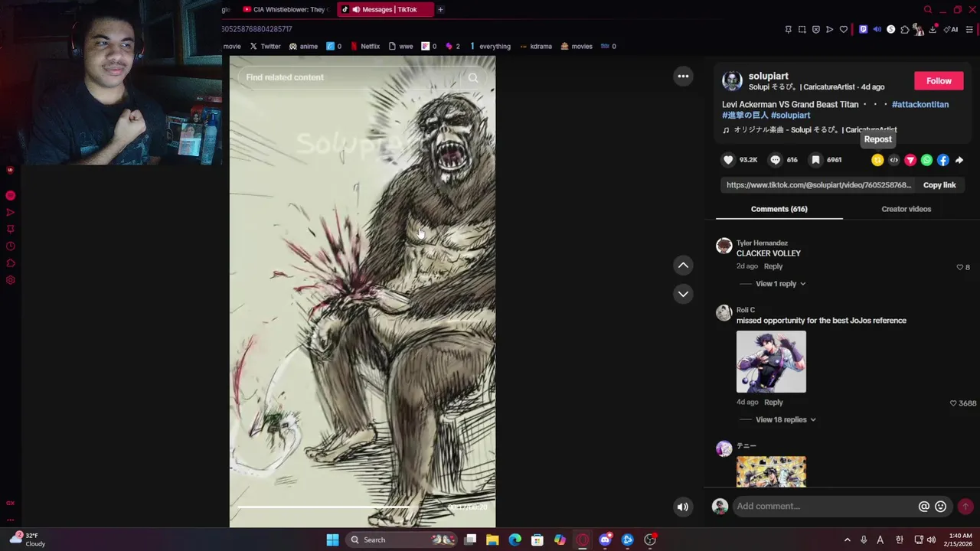Mute the TikTok video sound
This screenshot has width=980, height=551.
[x=683, y=507]
